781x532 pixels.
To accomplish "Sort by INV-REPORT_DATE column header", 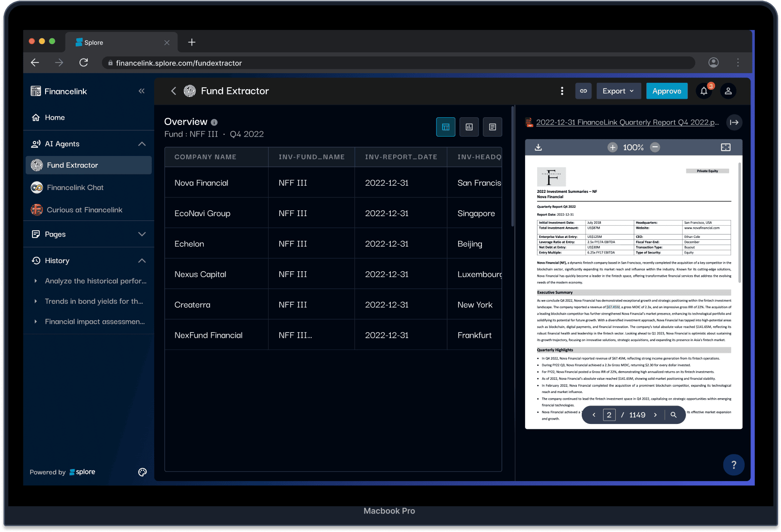I will point(401,157).
